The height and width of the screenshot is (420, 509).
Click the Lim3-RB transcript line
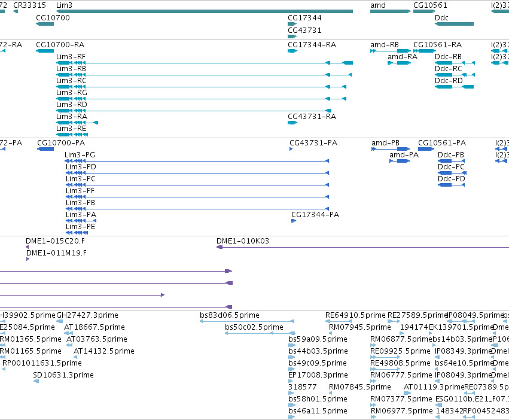[204, 75]
